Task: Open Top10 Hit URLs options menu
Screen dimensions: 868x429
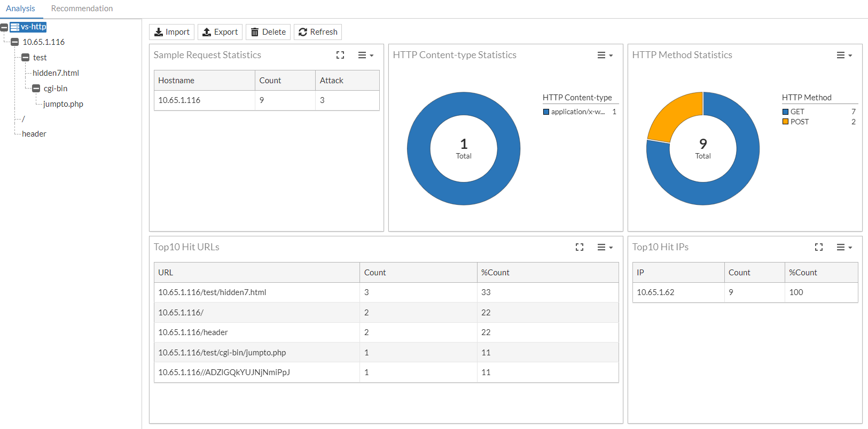Action: (605, 247)
